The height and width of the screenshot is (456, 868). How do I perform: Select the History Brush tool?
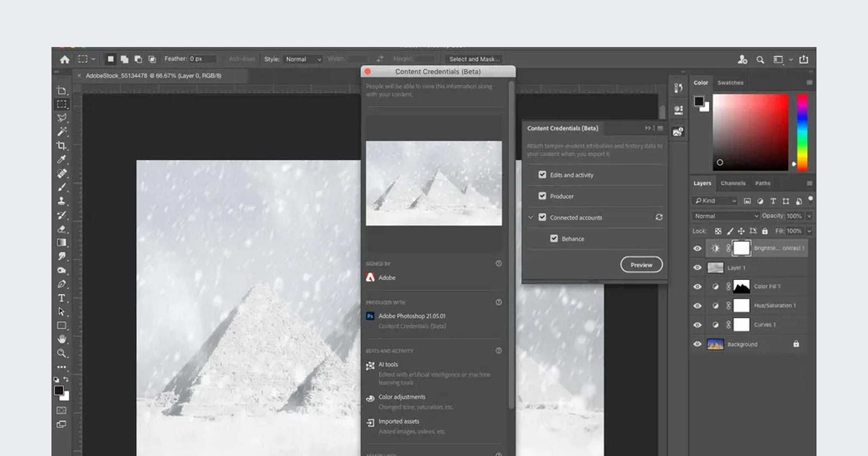62,215
